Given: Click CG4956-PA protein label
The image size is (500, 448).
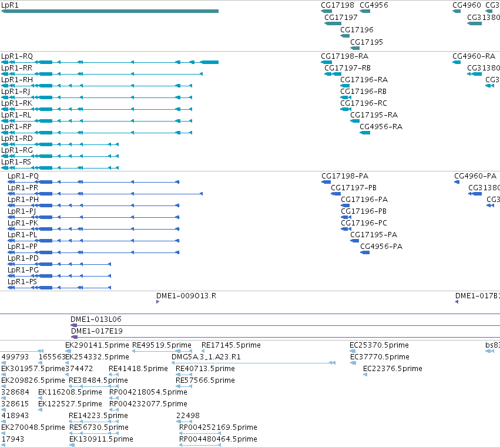Looking at the screenshot, I should pos(381,247).
